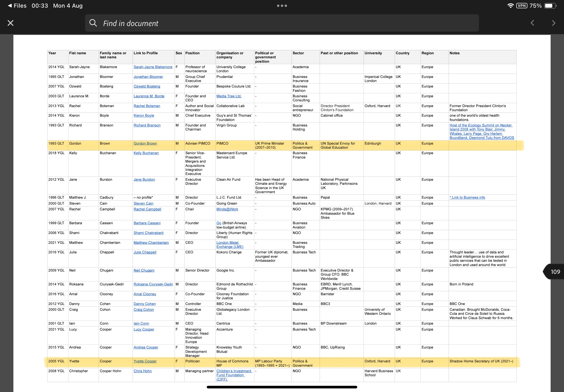Tap the VPN status indicator

(521, 6)
